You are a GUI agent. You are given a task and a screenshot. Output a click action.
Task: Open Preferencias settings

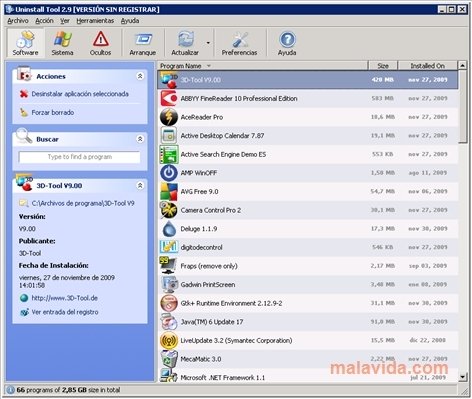(239, 43)
